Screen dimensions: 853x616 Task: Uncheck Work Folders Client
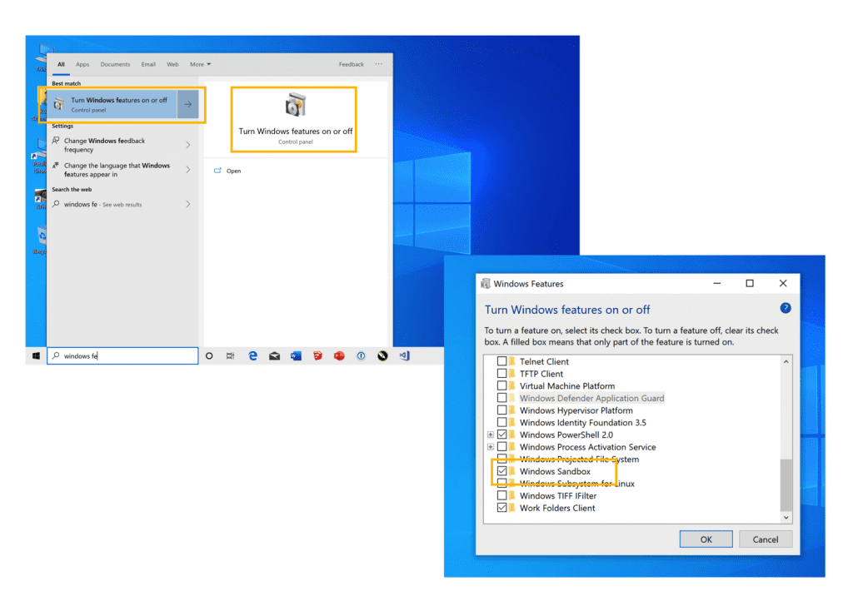[501, 508]
